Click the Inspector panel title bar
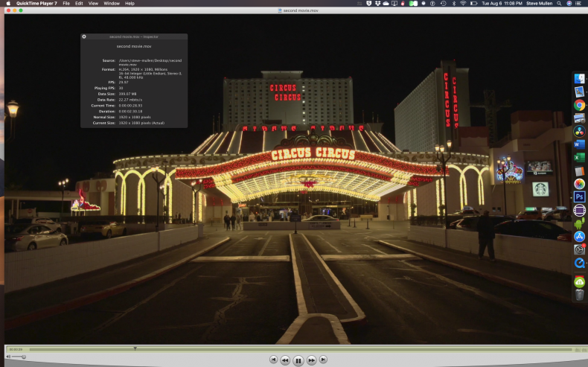The image size is (588, 367). (x=134, y=36)
